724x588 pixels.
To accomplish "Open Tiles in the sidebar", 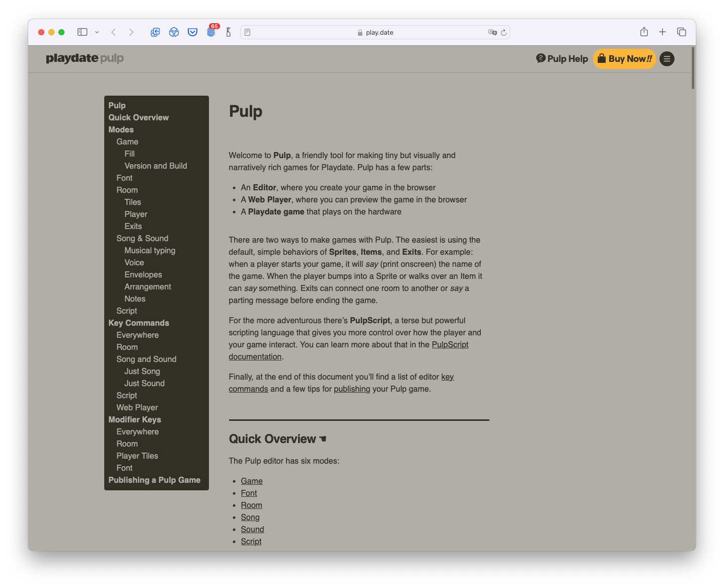I will tap(133, 202).
